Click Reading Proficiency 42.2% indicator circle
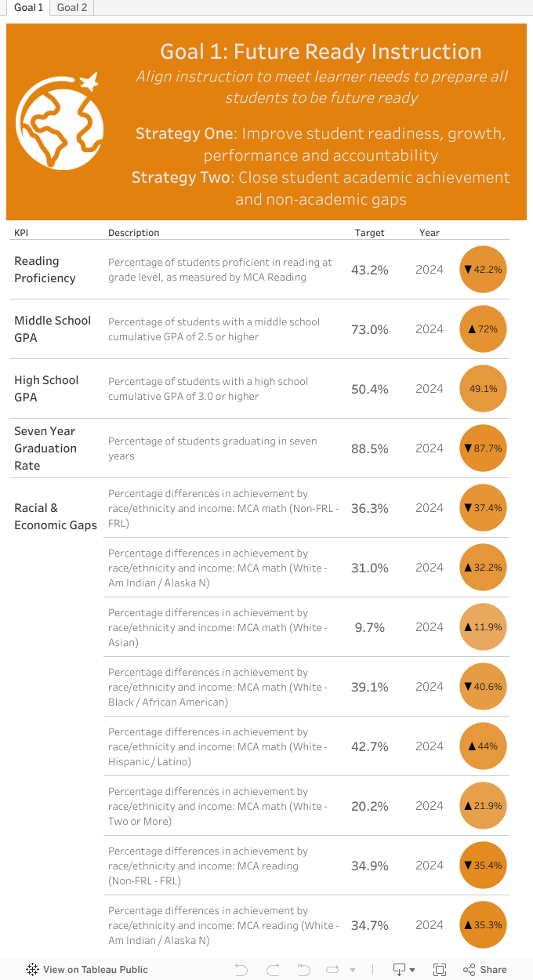The height and width of the screenshot is (980, 533). (483, 269)
